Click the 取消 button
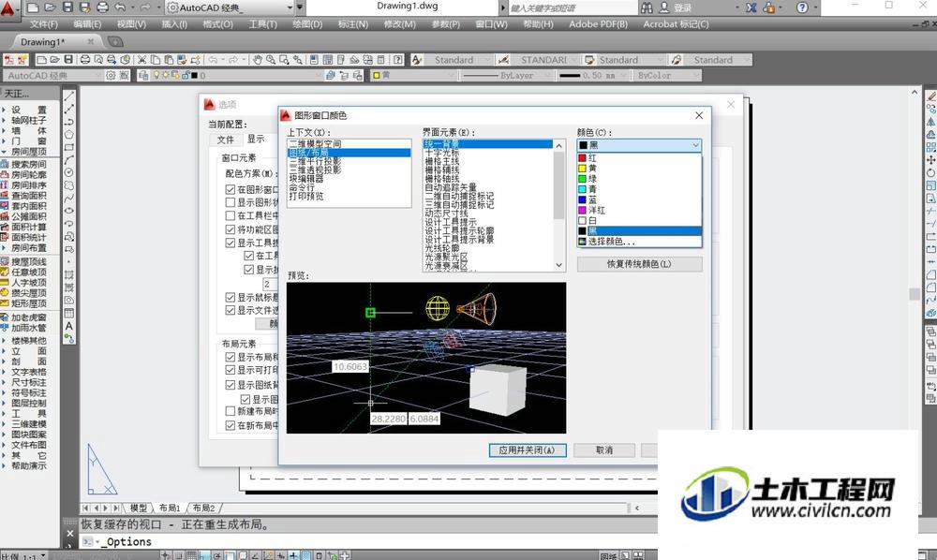Screen dimensions: 937x560 tap(604, 450)
